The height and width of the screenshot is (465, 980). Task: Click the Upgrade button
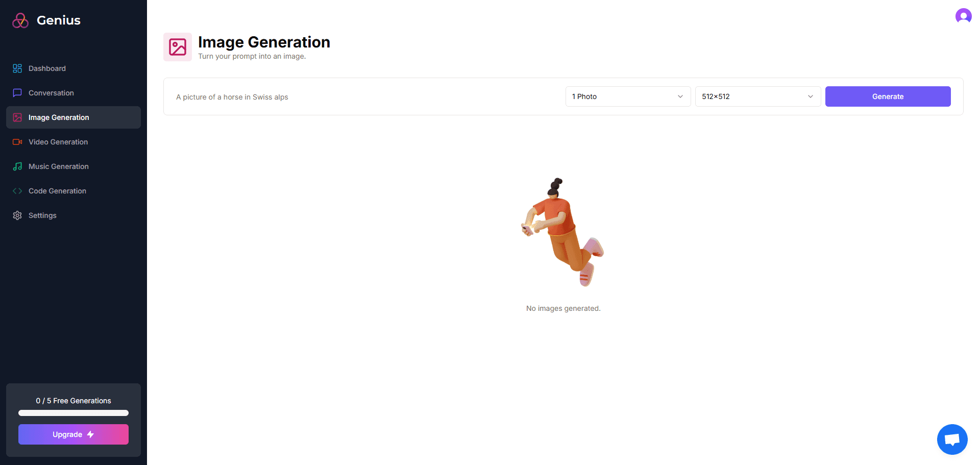[73, 434]
